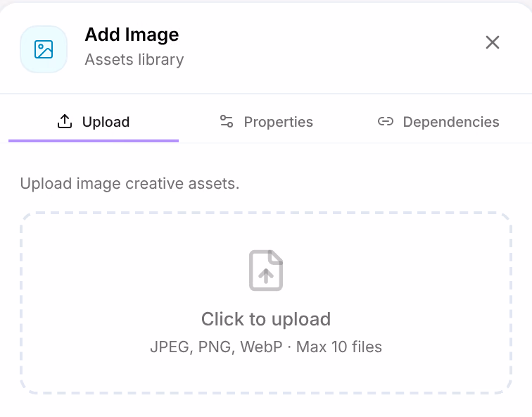The image size is (532, 417).
Task: Click the 'Click to upload' text
Action: [266, 319]
